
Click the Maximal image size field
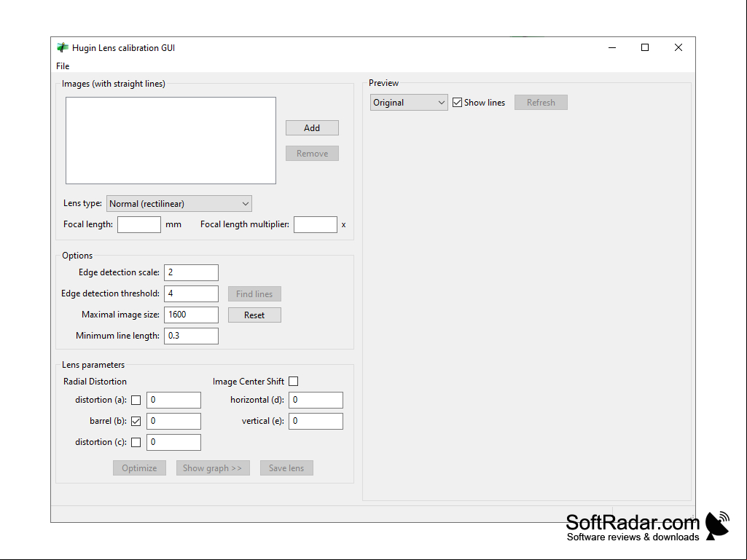(191, 315)
